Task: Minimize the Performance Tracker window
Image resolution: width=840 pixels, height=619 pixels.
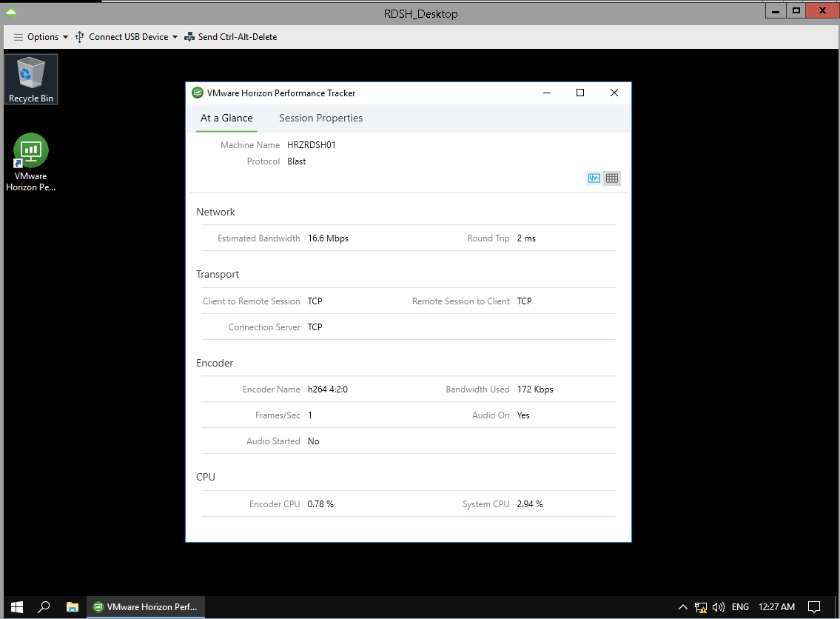Action: coord(547,93)
